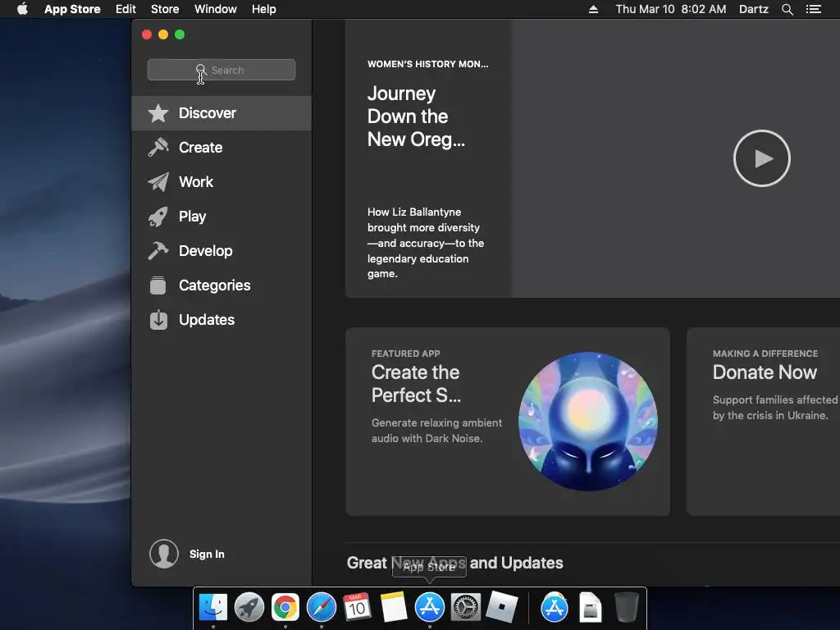Open the Store menu
Image resolution: width=840 pixels, height=630 pixels.
(x=165, y=9)
